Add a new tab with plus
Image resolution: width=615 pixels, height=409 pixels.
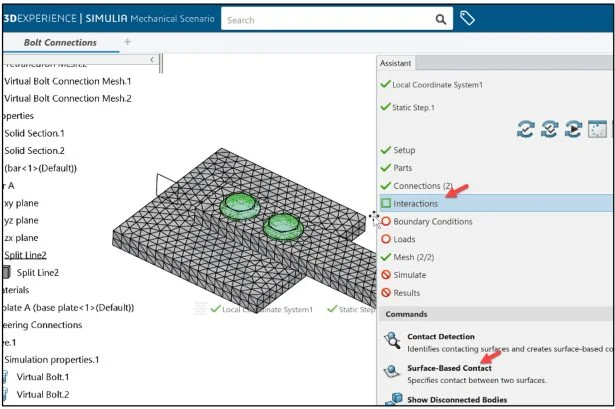127,42
